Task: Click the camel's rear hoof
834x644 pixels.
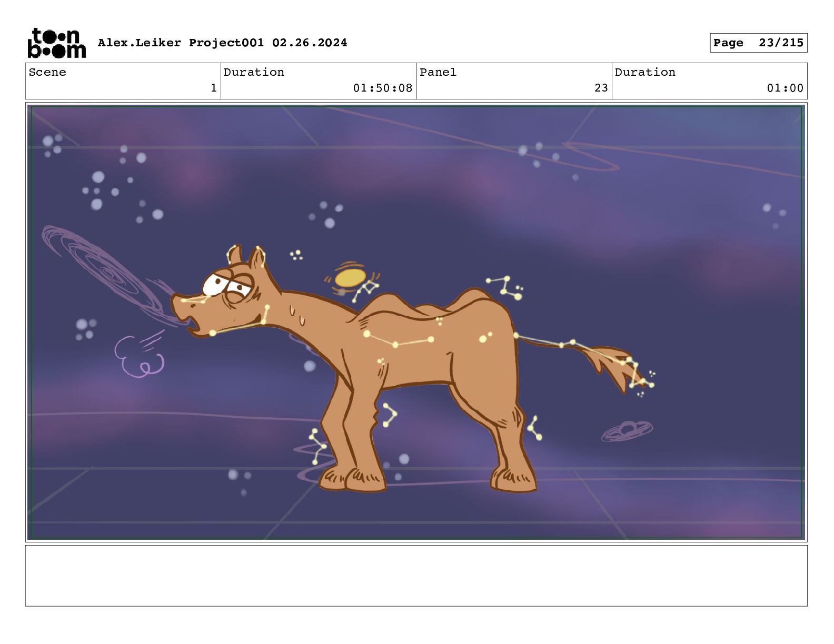Action: coord(512,478)
